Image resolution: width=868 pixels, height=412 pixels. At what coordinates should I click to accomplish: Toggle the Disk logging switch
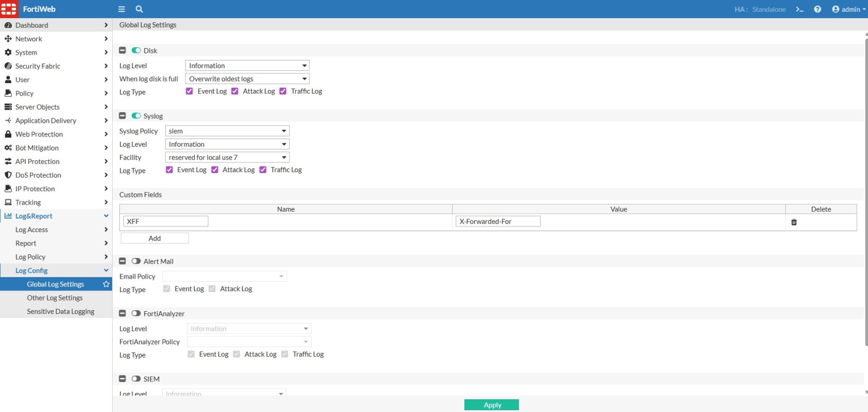pos(136,51)
